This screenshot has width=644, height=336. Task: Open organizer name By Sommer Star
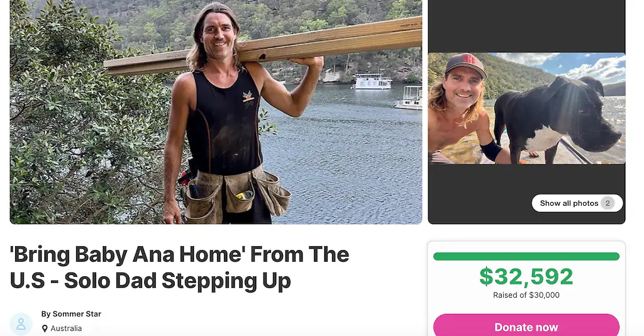pos(71,314)
